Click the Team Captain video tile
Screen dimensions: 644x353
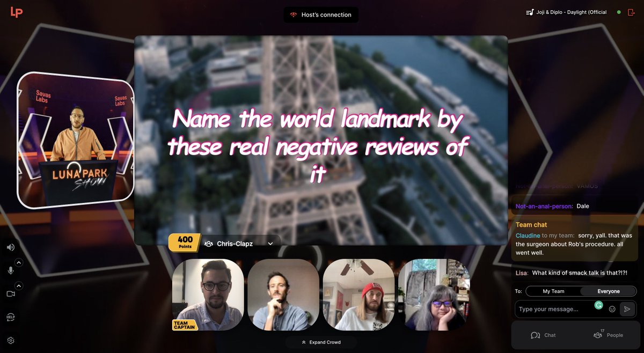click(x=208, y=295)
